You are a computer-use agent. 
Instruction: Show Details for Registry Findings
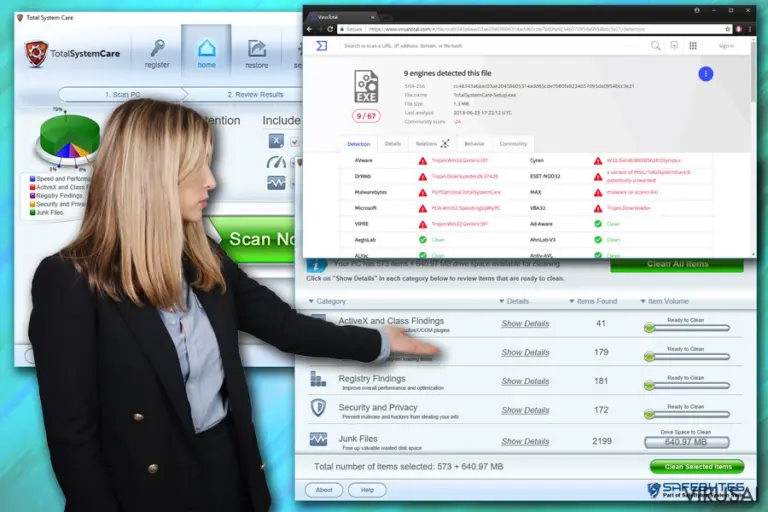pos(525,381)
